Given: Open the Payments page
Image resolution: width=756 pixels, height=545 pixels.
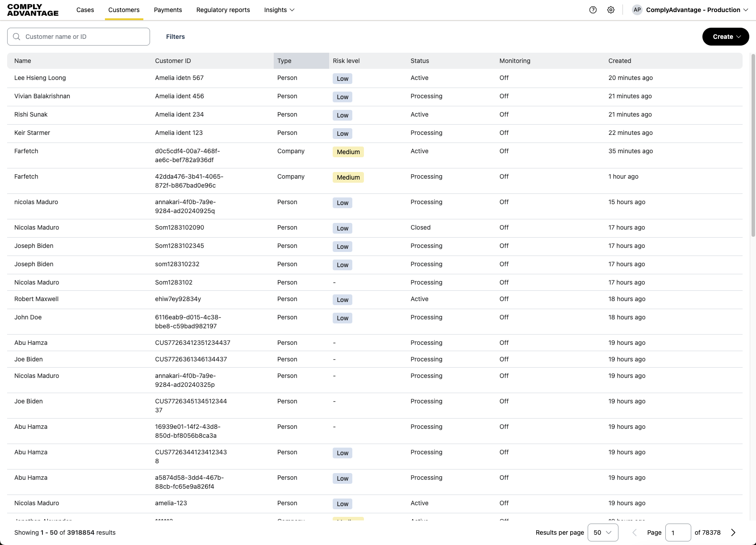Looking at the screenshot, I should pyautogui.click(x=168, y=10).
